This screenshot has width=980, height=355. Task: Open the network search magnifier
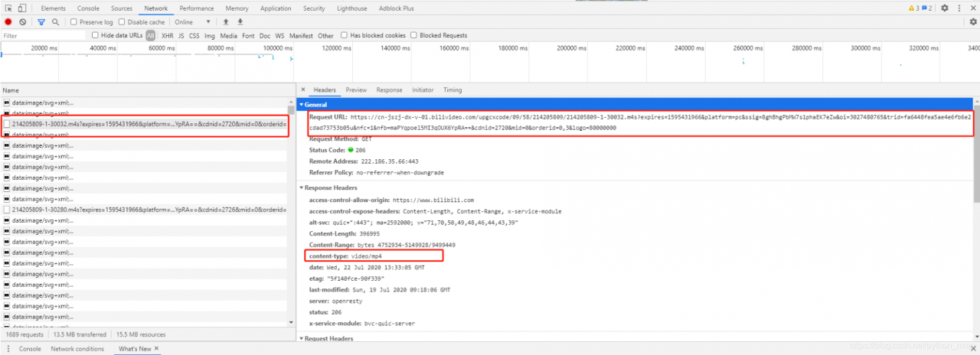(55, 22)
